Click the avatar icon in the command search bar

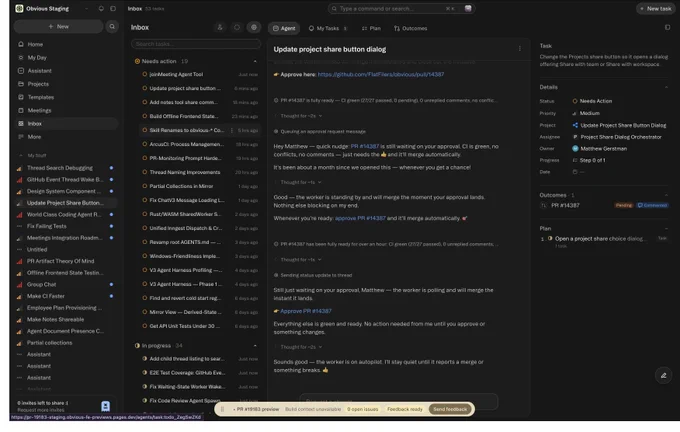click(x=468, y=8)
